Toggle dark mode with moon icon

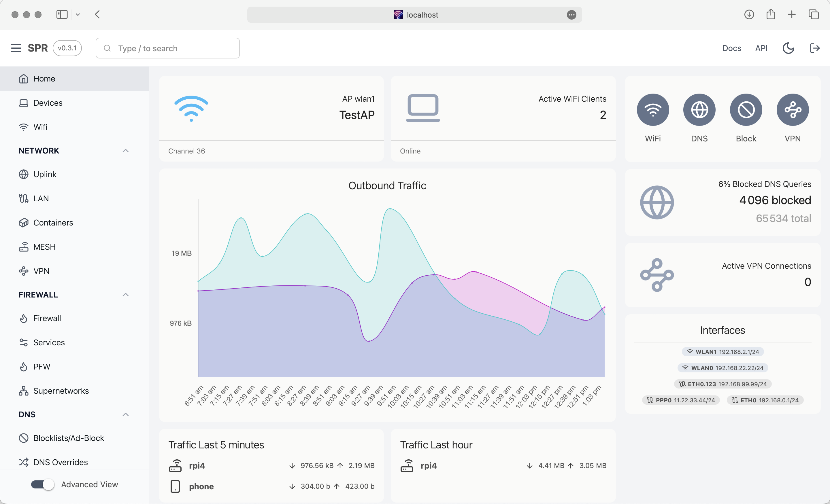pyautogui.click(x=788, y=48)
